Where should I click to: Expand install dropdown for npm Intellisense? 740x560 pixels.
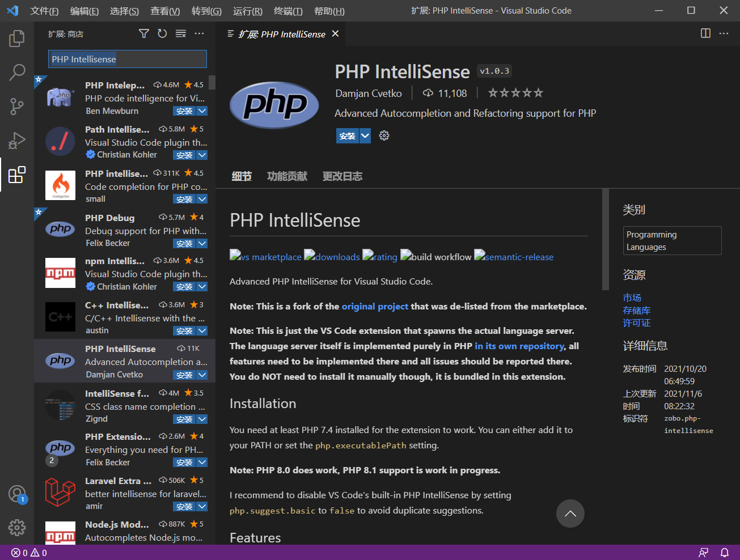pos(202,287)
